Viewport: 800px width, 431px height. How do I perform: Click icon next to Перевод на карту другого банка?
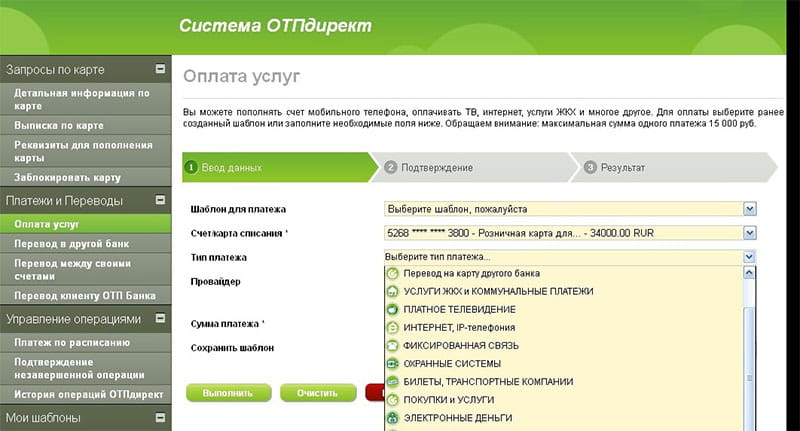392,273
